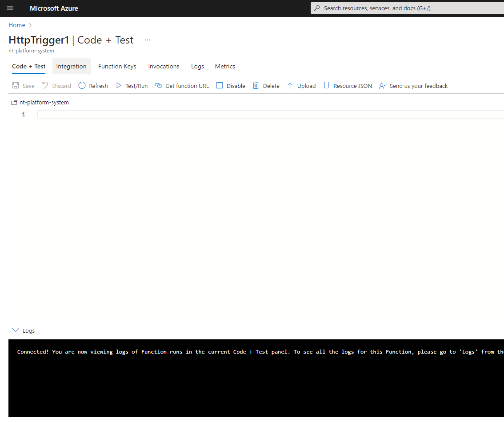Click the Test/Run play icon
This screenshot has width=504, height=422.
[119, 85]
